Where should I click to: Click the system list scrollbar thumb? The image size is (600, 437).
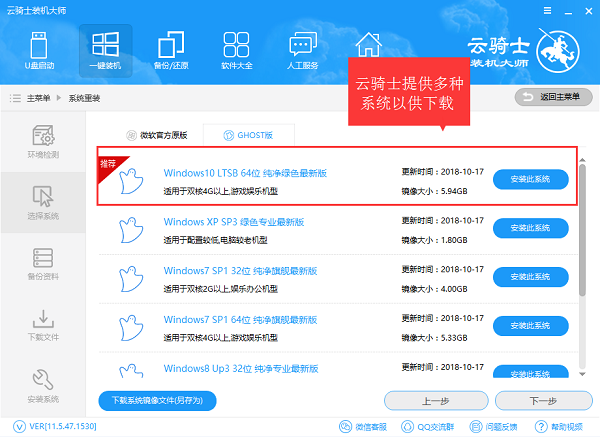[x=582, y=230]
